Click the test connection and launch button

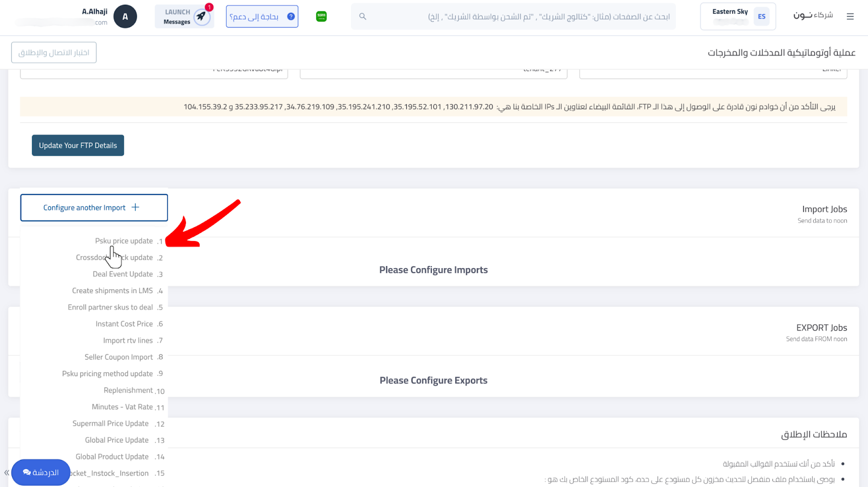[54, 53]
